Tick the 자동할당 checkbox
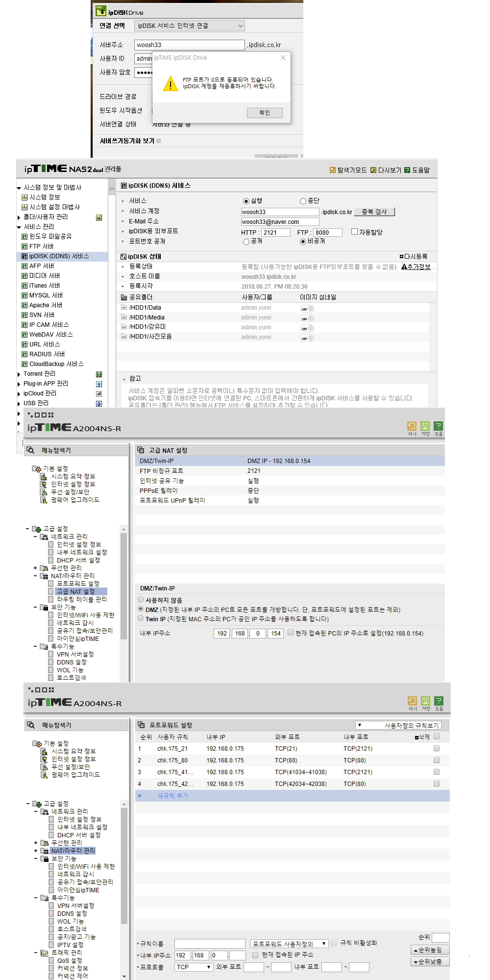490x980 pixels. [354, 232]
